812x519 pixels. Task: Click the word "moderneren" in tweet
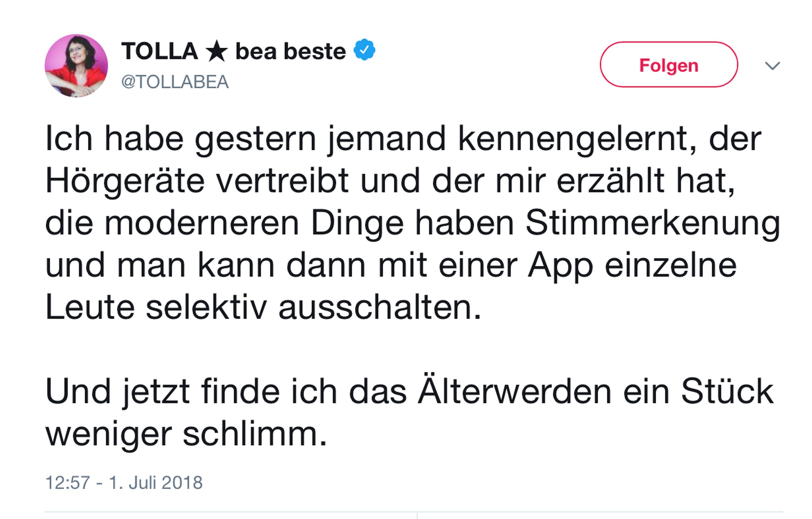(x=202, y=223)
